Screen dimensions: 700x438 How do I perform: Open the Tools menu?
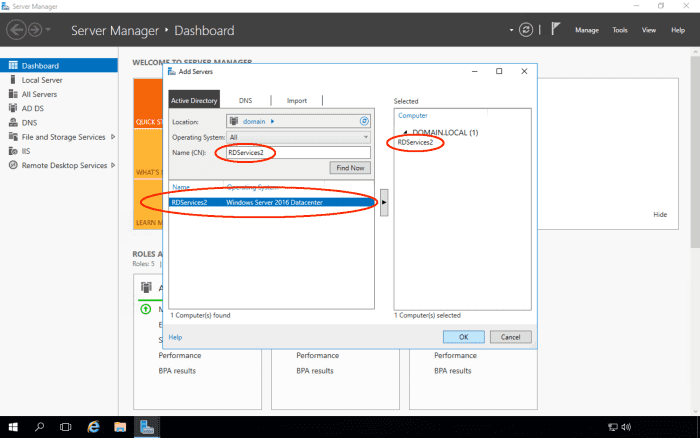click(620, 30)
